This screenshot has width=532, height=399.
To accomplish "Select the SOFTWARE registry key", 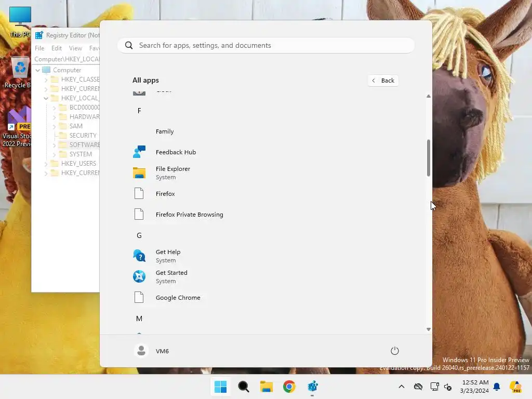I will tap(84, 145).
